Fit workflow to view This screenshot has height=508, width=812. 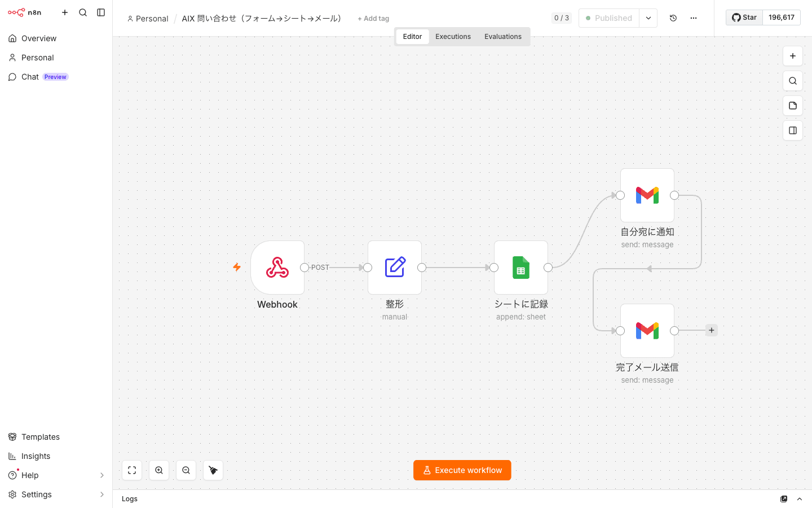click(x=132, y=470)
